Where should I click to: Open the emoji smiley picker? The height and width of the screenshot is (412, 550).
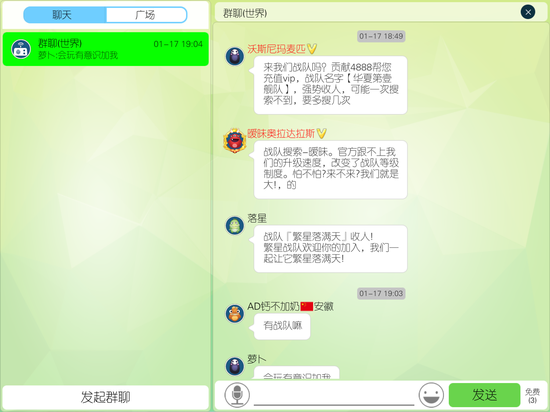(x=431, y=395)
